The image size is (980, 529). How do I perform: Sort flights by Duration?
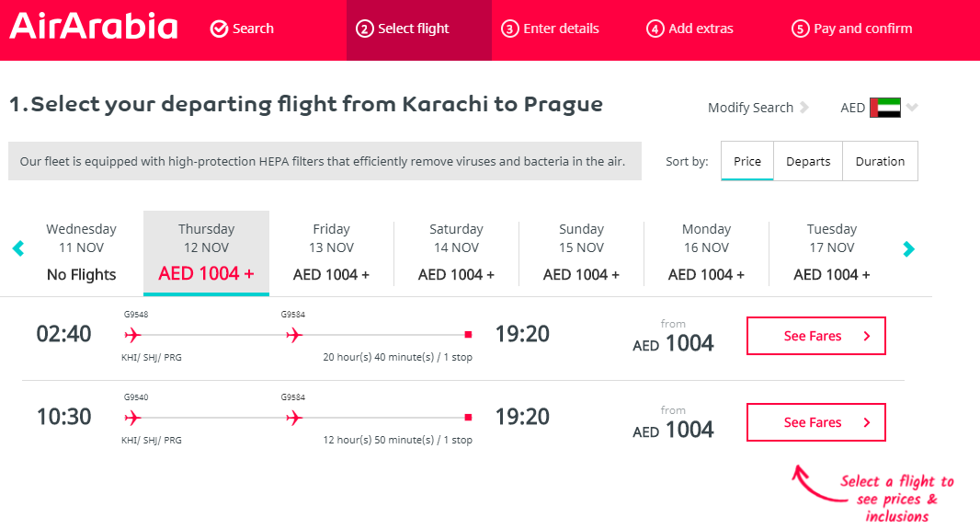pos(880,161)
